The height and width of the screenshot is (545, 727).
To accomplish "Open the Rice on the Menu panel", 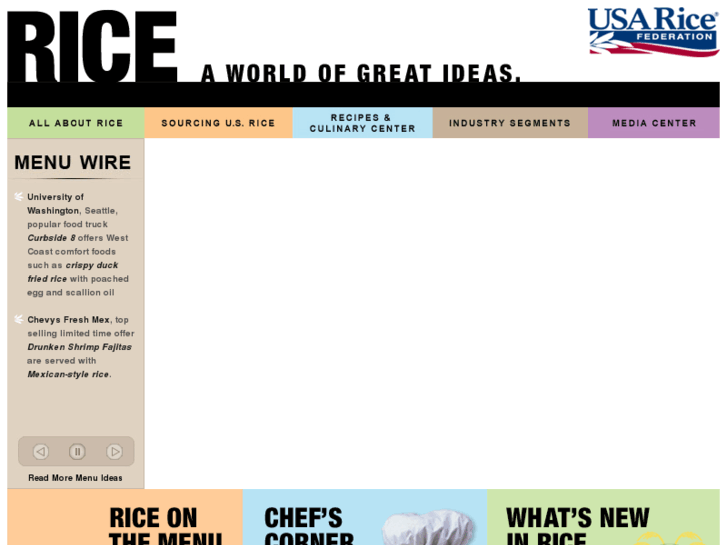I will 125,517.
